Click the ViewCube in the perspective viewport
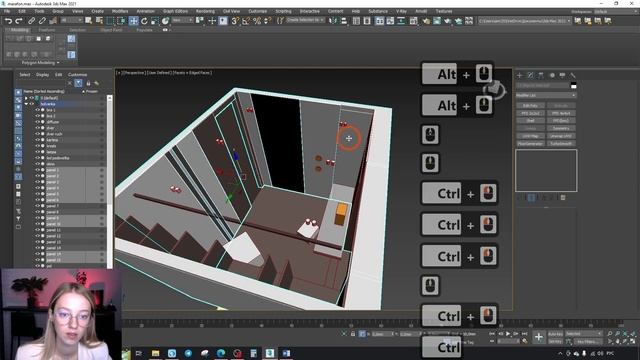 pos(494,90)
